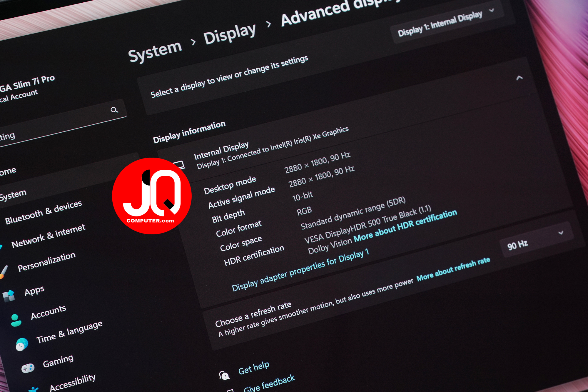Click the Accounts person icon

pos(16,321)
